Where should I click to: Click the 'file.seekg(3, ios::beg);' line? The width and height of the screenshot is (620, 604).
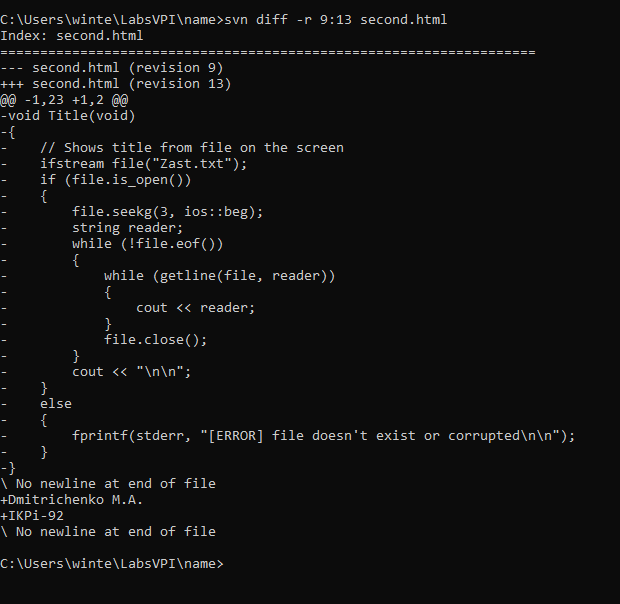click(x=167, y=212)
